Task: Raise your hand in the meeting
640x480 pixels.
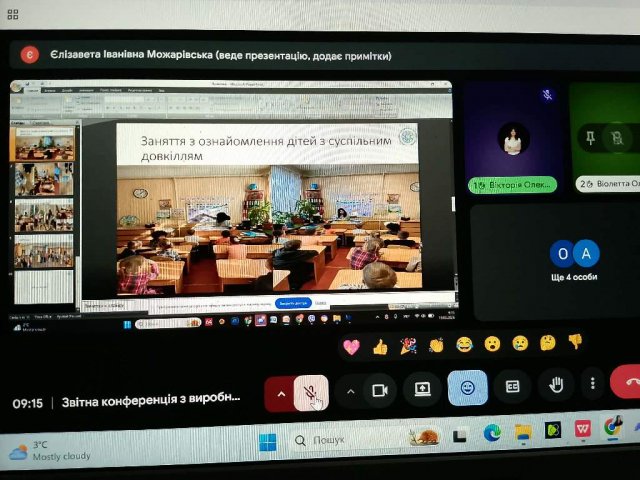Action: tap(556, 384)
